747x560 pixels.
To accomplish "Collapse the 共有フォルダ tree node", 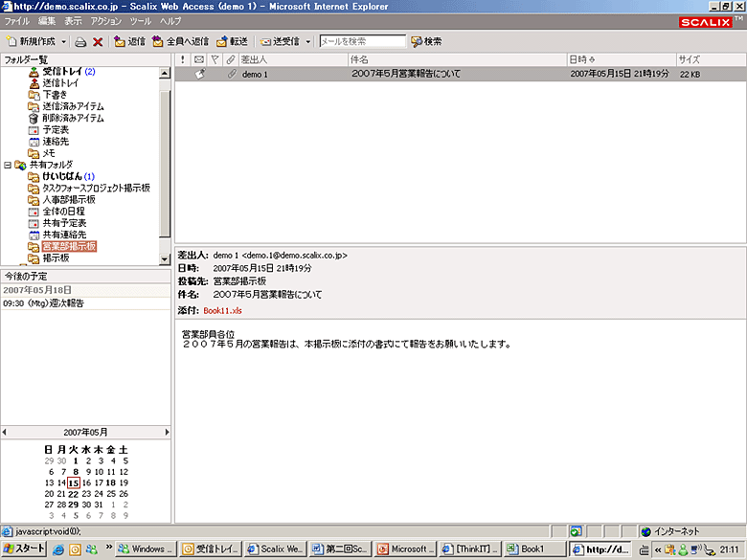I will [x=8, y=165].
